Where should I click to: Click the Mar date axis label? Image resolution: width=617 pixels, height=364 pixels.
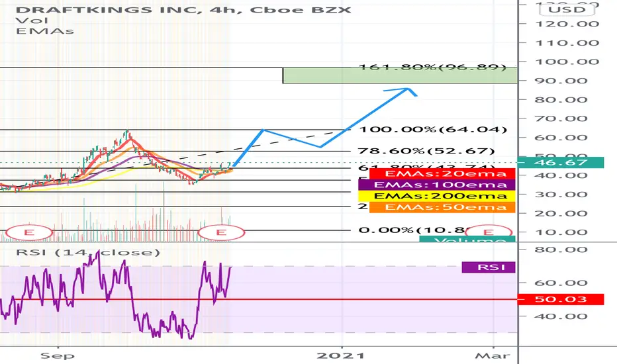click(x=493, y=356)
